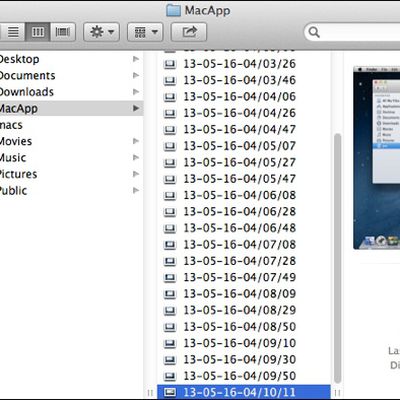Viewport: 400px width, 400px height.
Task: Expand arrow next to Music
Action: point(136,157)
